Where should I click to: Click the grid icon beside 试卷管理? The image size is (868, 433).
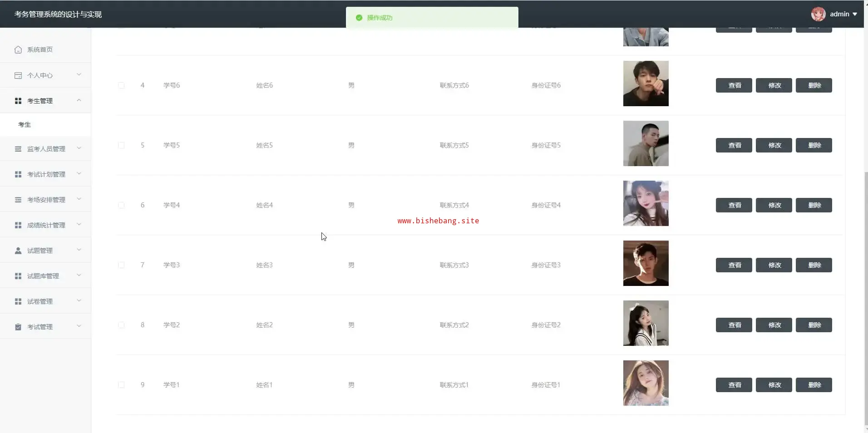tap(18, 301)
